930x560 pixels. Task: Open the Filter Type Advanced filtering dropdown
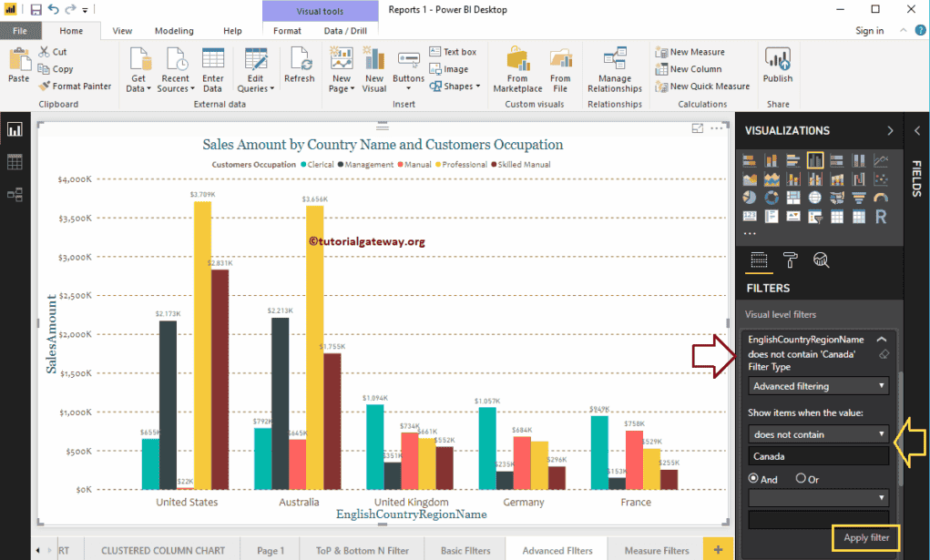(818, 386)
